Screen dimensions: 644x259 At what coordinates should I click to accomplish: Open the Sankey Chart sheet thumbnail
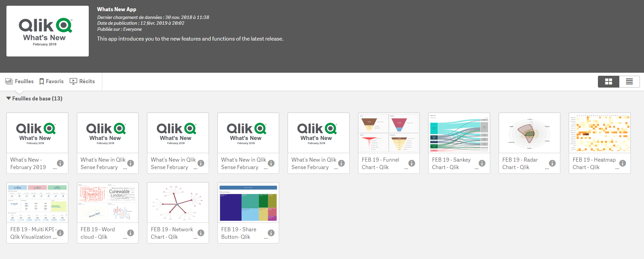click(459, 133)
